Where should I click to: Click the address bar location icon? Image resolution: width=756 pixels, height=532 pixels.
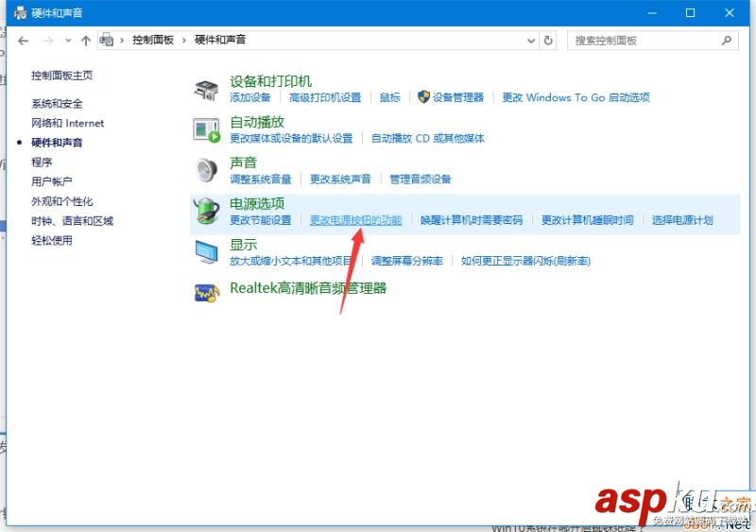pyautogui.click(x=107, y=40)
